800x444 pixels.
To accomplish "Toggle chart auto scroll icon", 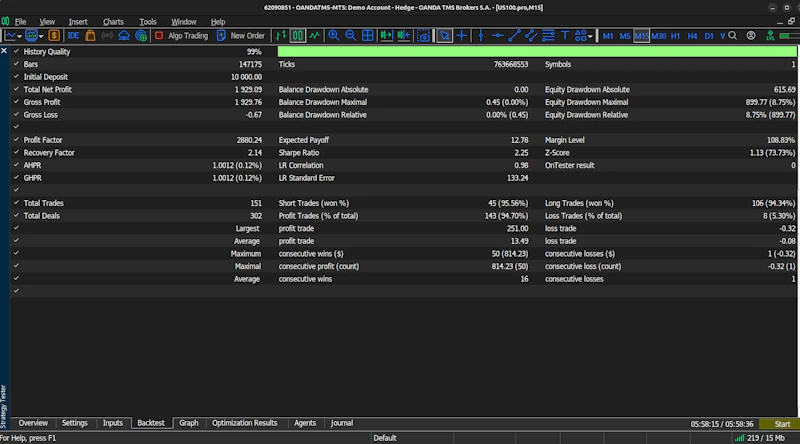I will coord(386,36).
